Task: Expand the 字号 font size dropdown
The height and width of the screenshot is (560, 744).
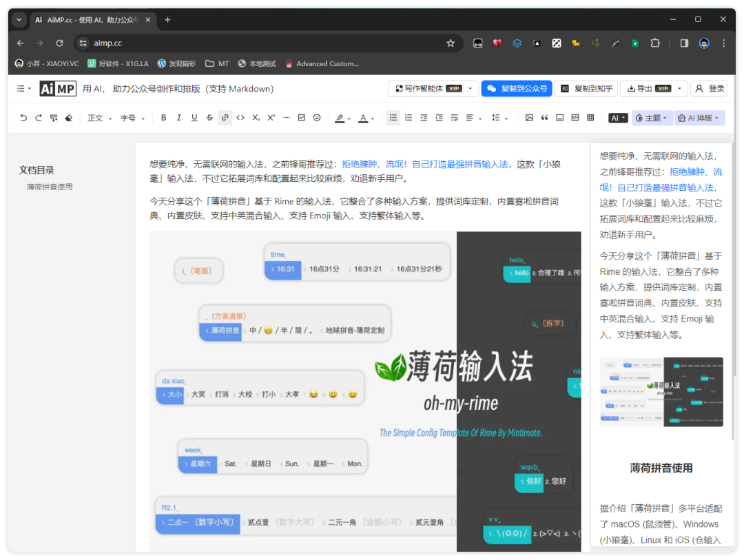Action: point(132,118)
